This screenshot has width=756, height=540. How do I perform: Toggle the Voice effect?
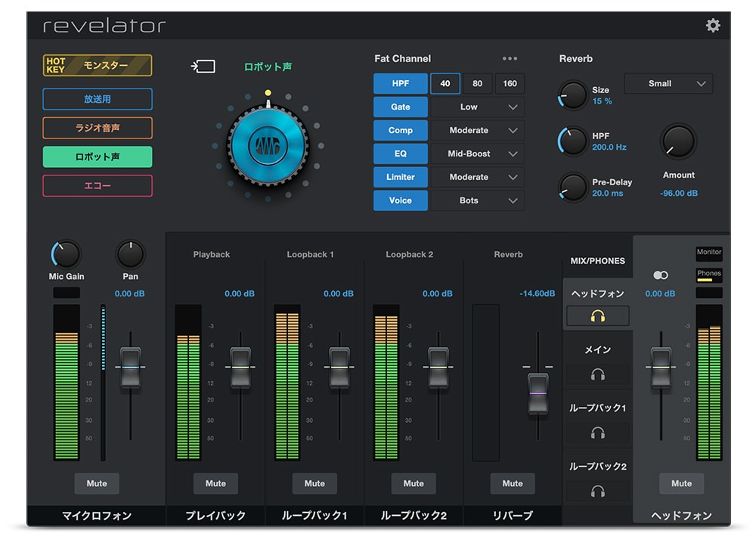click(400, 200)
